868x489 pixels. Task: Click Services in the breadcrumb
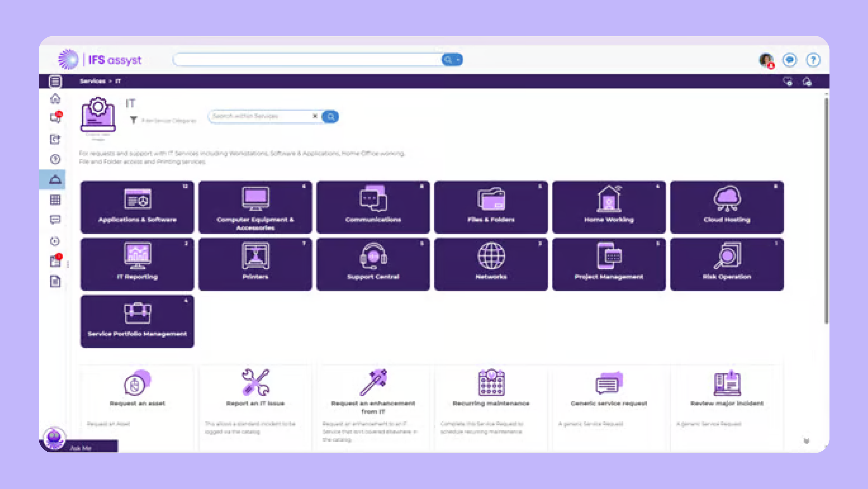pyautogui.click(x=92, y=81)
